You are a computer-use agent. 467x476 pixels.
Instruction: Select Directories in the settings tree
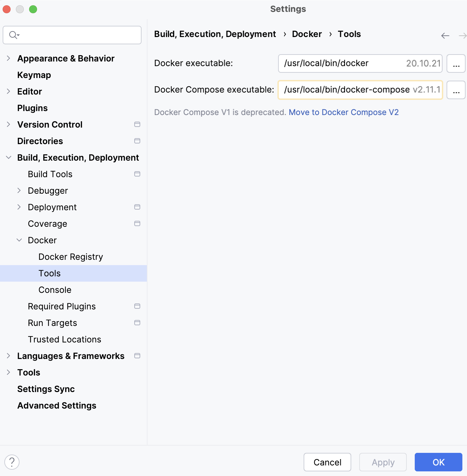click(x=40, y=141)
